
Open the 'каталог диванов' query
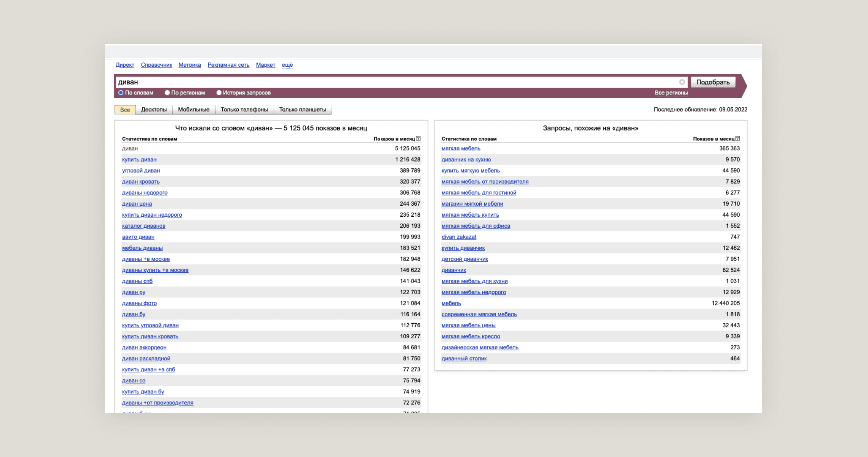[144, 226]
